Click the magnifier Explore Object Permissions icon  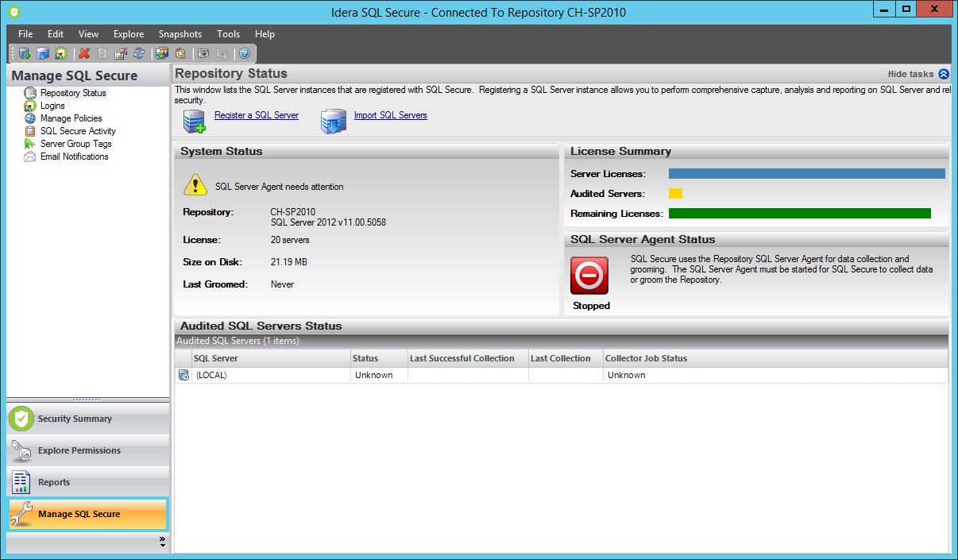pos(180,53)
